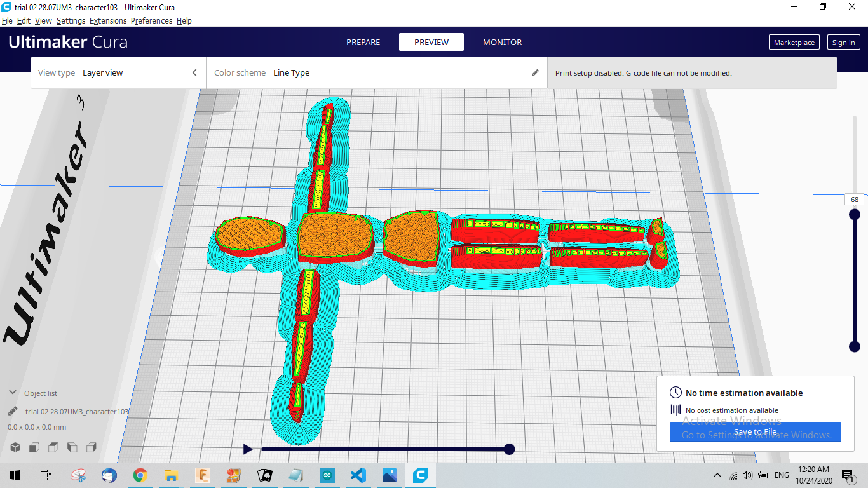Open the network Wi-Fi tray icon
Image resolution: width=868 pixels, height=488 pixels.
733,475
